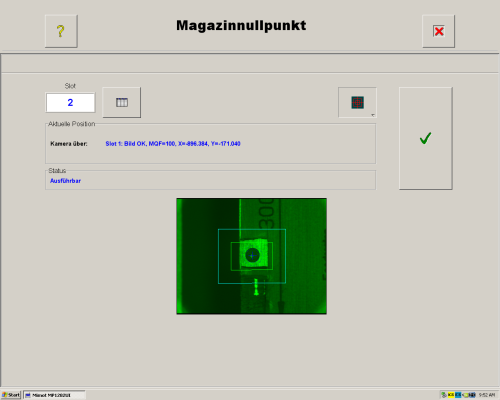This screenshot has width=500, height=400.
Task: Open help with the yellow question mark
Action: pos(61,31)
